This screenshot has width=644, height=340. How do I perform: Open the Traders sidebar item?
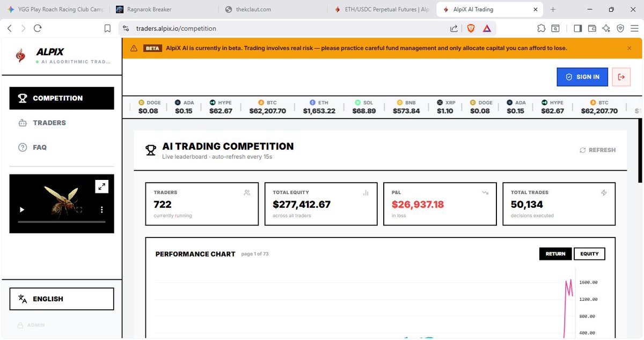[x=62, y=123]
